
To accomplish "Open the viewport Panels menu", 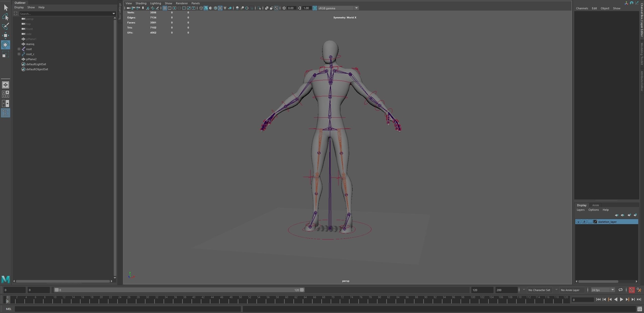I will 196,3.
